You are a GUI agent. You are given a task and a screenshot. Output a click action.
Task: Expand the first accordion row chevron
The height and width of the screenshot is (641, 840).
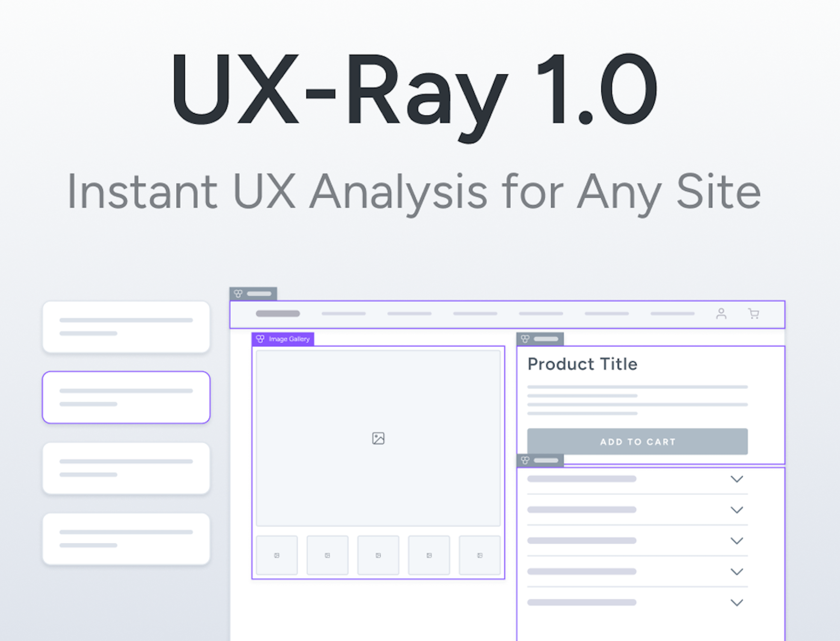click(x=737, y=479)
